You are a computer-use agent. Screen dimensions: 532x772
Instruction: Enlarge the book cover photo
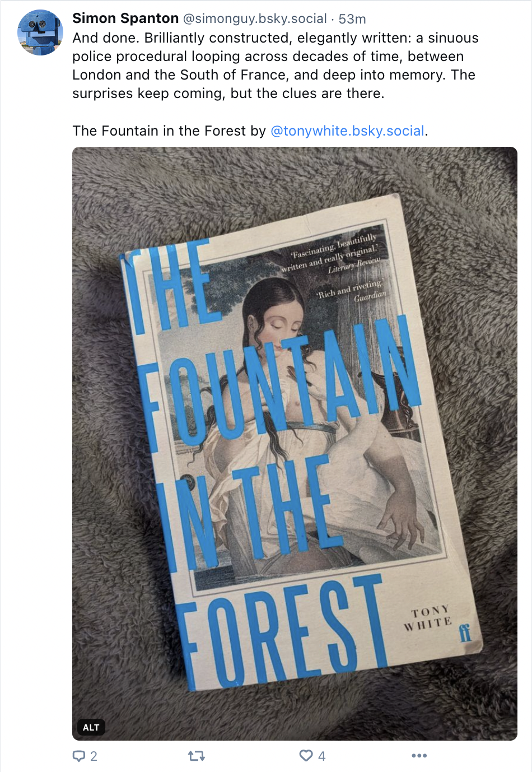pos(295,444)
